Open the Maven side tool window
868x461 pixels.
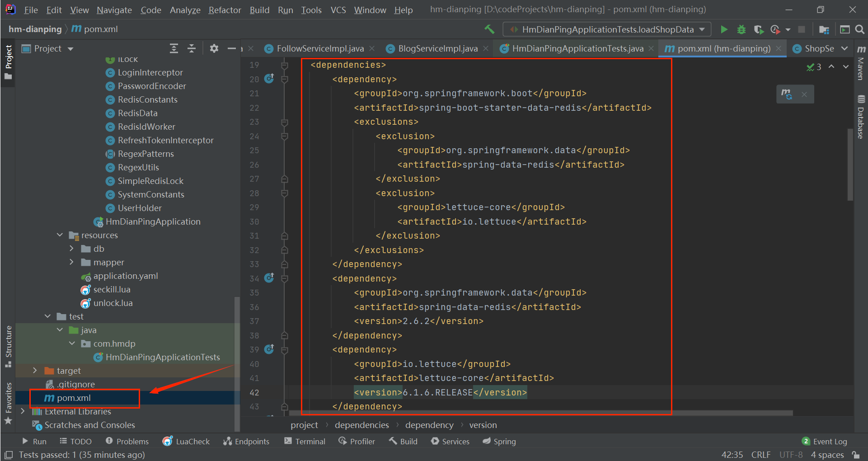click(861, 62)
